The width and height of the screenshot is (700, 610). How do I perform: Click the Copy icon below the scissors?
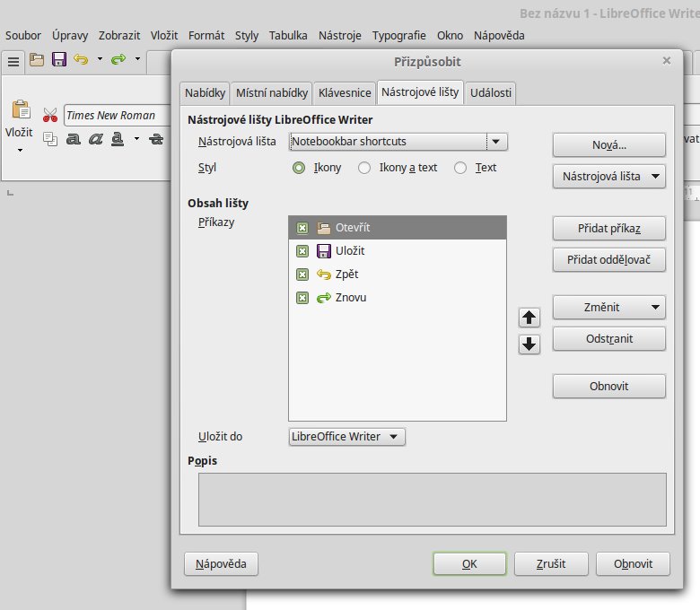pos(50,139)
